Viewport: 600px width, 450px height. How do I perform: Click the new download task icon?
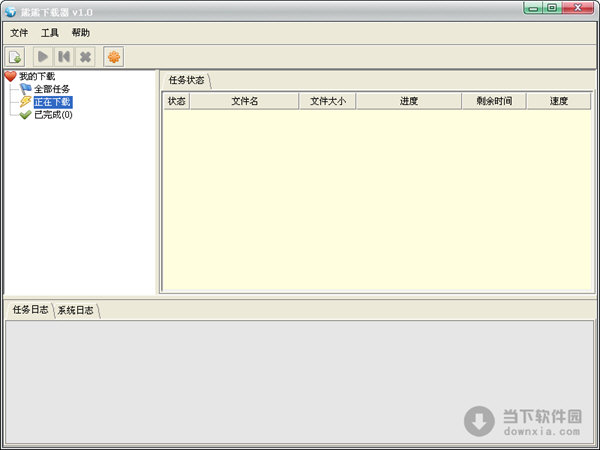(15, 57)
